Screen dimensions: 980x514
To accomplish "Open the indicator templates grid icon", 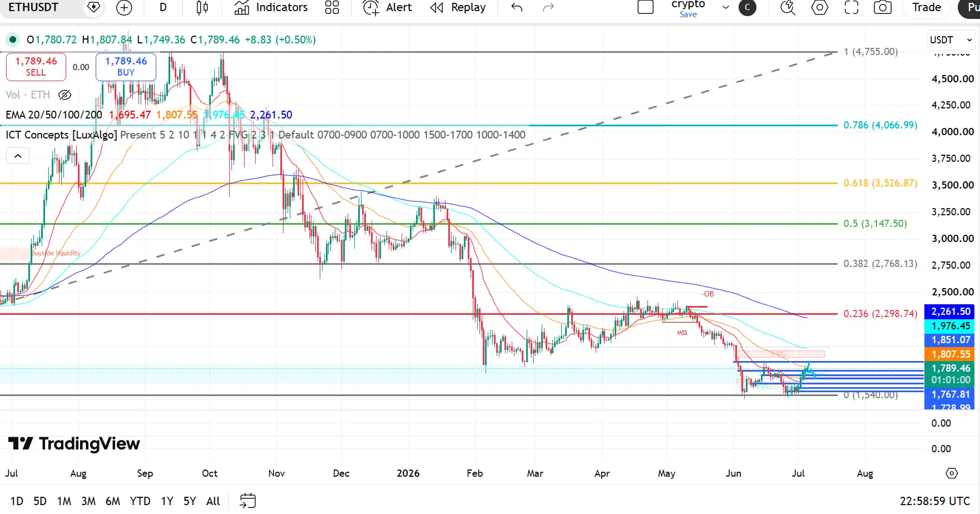I will (332, 7).
